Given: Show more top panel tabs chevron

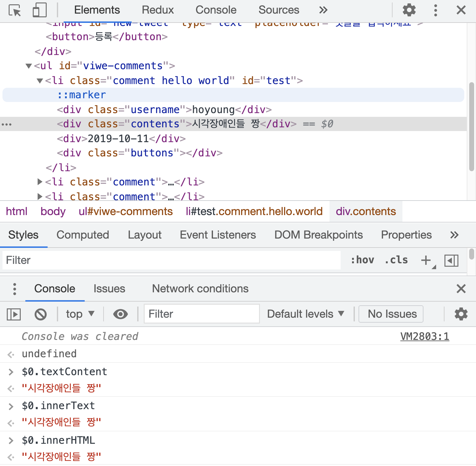Looking at the screenshot, I should [x=323, y=10].
